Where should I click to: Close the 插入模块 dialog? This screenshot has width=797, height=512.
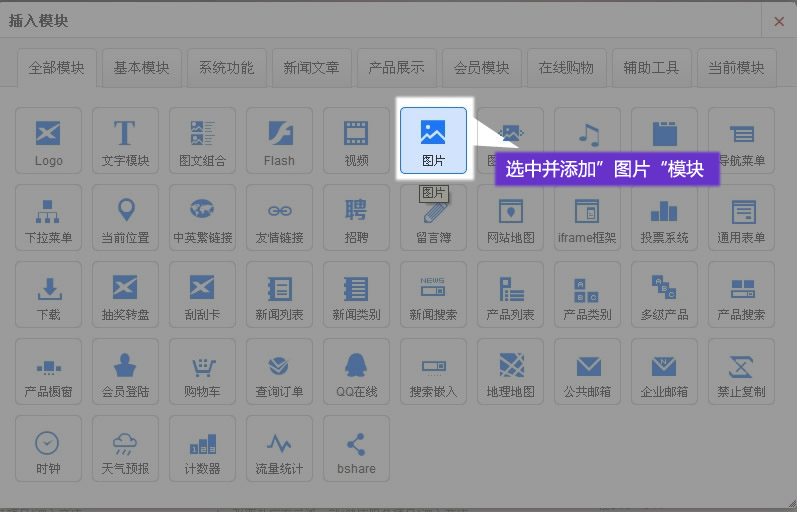779,20
